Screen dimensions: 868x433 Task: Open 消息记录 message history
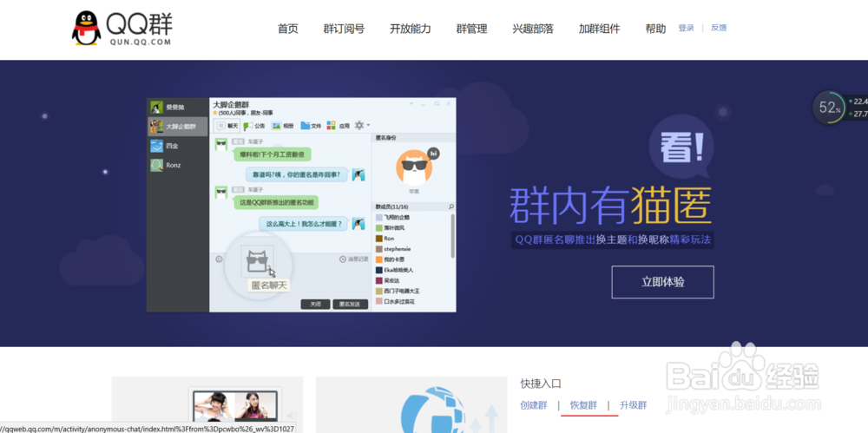[354, 259]
